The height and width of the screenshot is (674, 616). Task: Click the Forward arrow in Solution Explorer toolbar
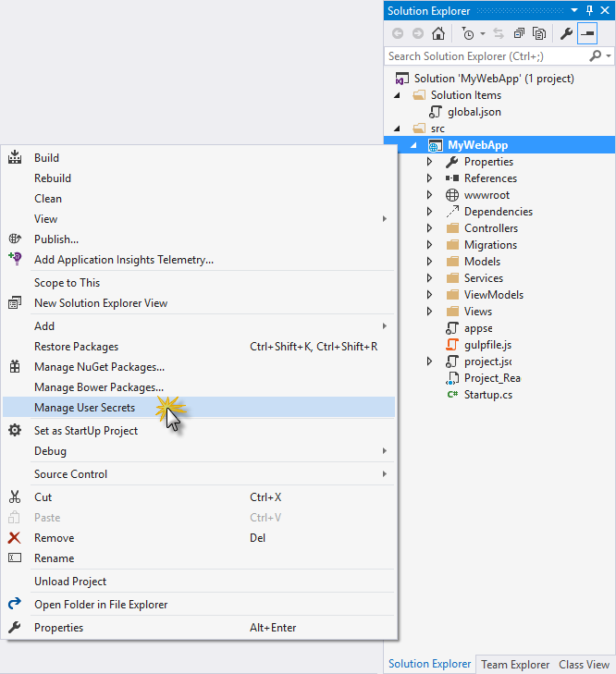pyautogui.click(x=418, y=33)
